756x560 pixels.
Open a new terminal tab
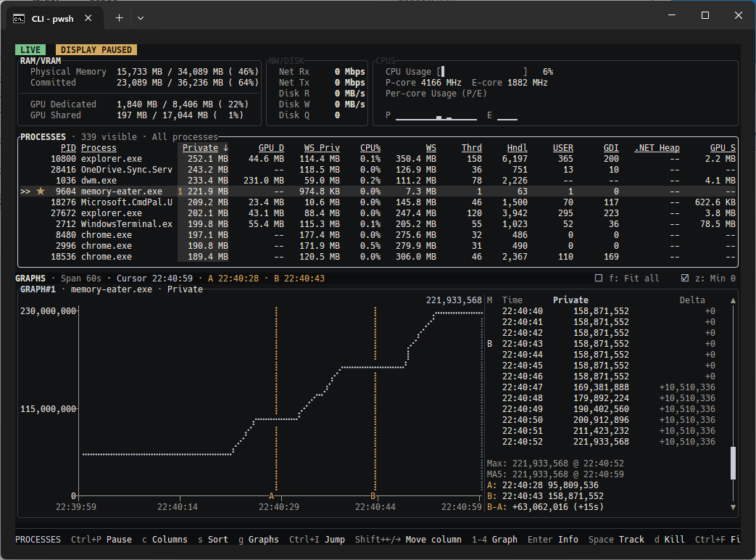click(x=119, y=18)
